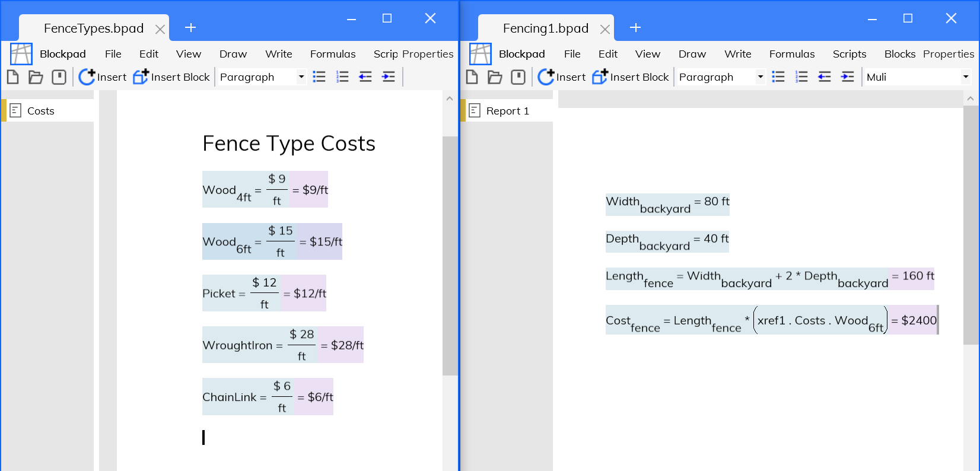
Task: Click the ChainLink price equation
Action: coord(268,397)
